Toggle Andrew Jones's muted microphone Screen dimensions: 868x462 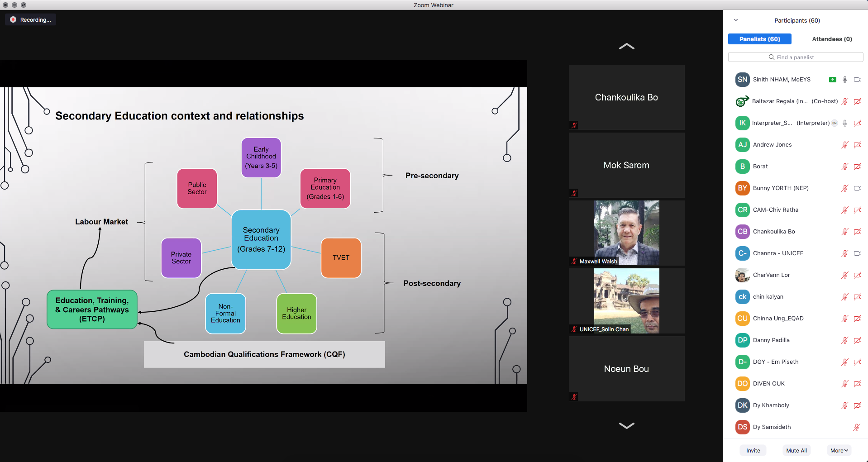[844, 145]
